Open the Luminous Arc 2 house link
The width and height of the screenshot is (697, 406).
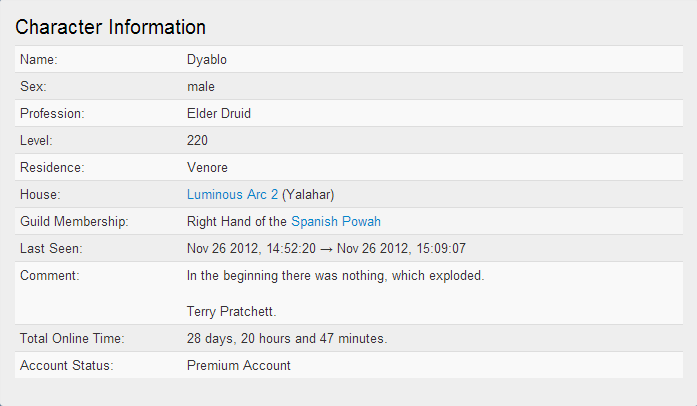232,194
